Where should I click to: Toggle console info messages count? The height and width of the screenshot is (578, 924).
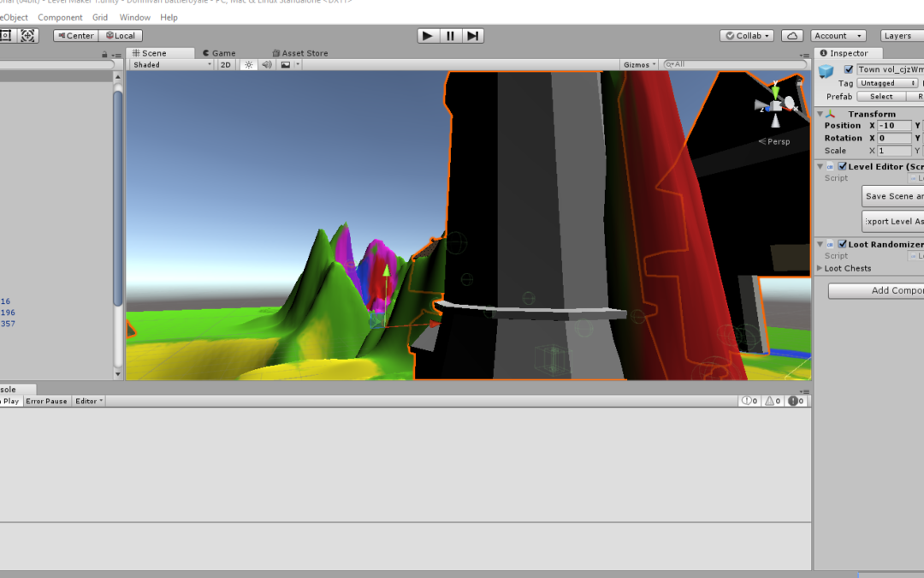(749, 401)
